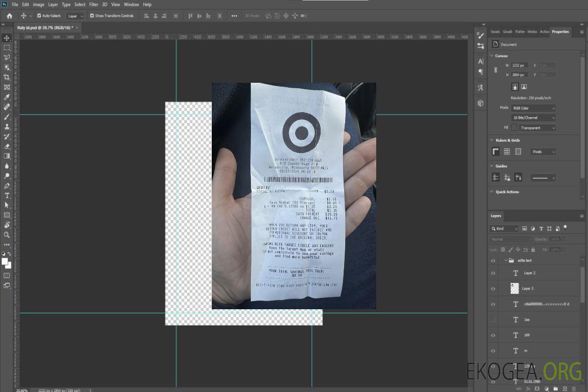
Task: Click the canvas width input field
Action: (x=519, y=65)
